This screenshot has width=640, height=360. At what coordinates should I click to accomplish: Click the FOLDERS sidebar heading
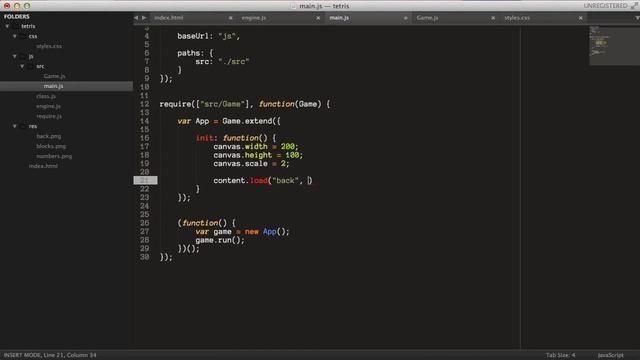click(x=17, y=16)
